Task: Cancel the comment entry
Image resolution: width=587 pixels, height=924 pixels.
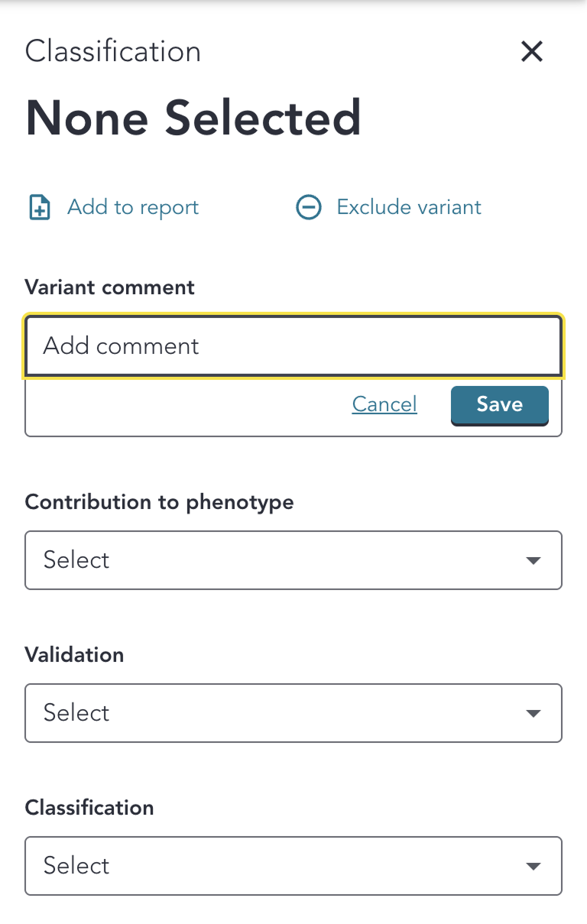Action: [384, 404]
